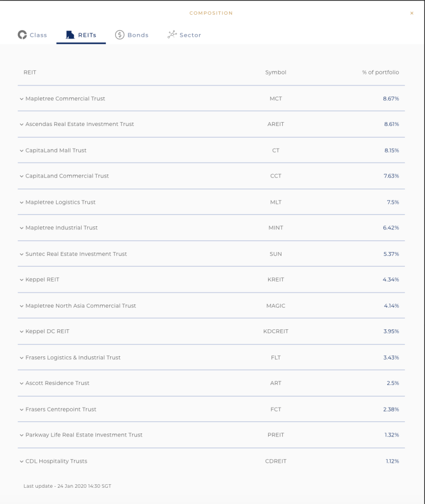Open the Bonds tab
The height and width of the screenshot is (504, 425).
pyautogui.click(x=138, y=35)
